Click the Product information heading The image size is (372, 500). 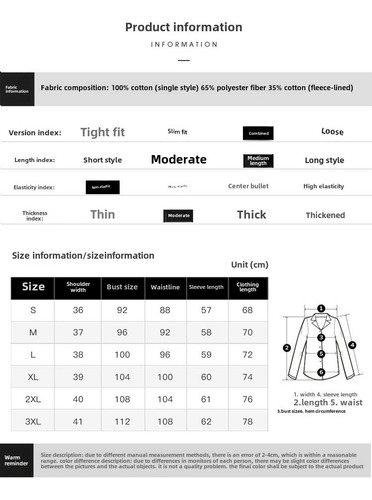184,27
